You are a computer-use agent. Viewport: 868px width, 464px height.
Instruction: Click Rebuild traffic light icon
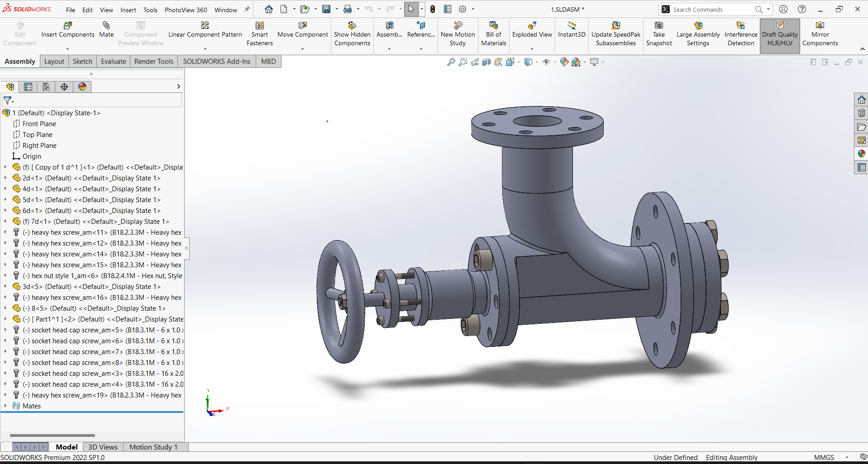point(433,9)
